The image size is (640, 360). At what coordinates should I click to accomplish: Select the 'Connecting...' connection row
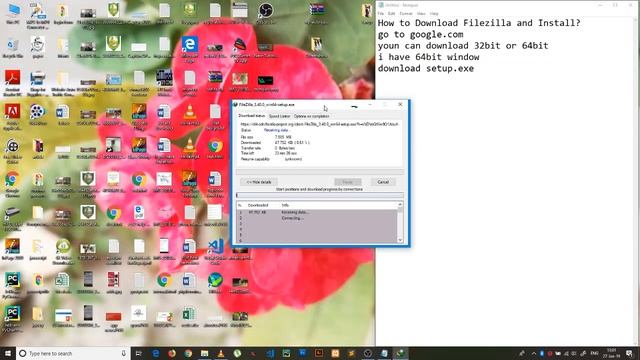point(317,218)
